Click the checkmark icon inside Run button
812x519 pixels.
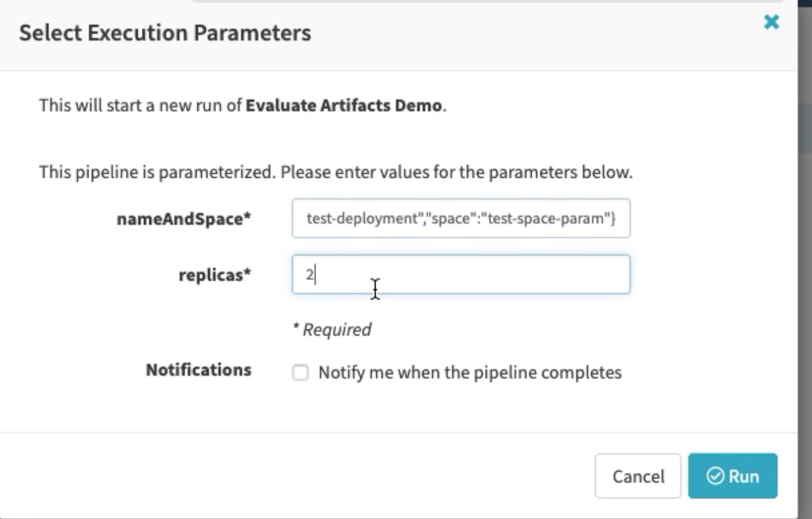point(715,476)
